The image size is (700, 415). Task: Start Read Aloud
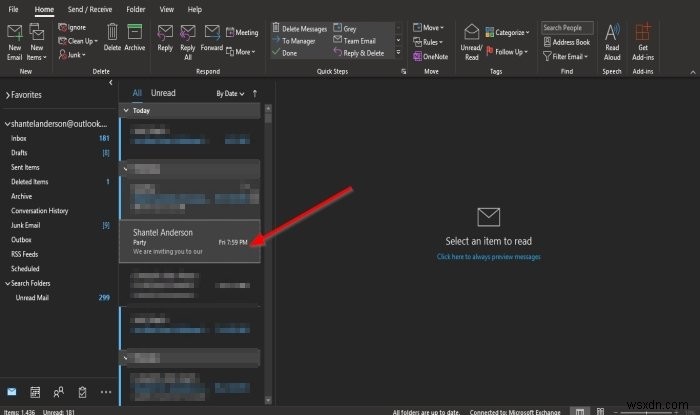[x=612, y=42]
